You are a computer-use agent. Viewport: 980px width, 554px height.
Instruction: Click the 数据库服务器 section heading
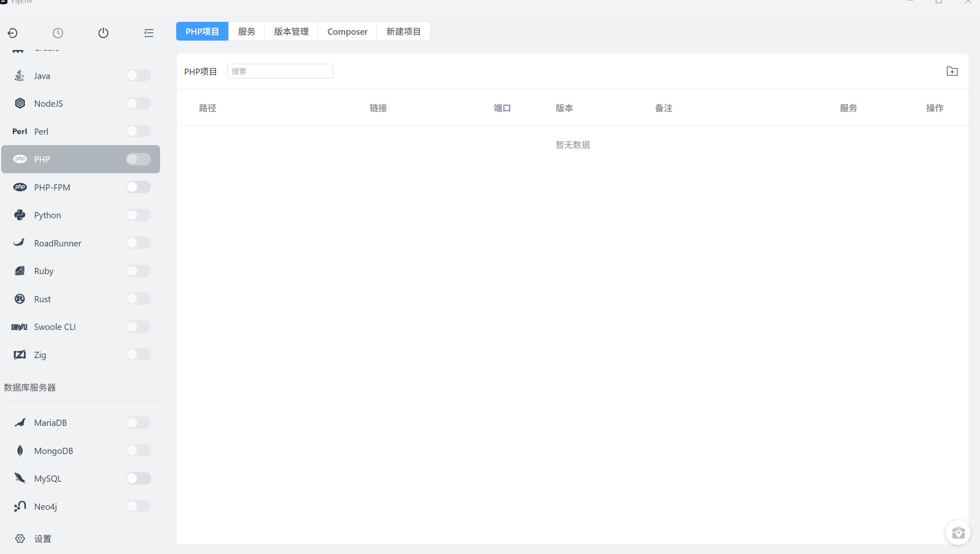tap(30, 387)
